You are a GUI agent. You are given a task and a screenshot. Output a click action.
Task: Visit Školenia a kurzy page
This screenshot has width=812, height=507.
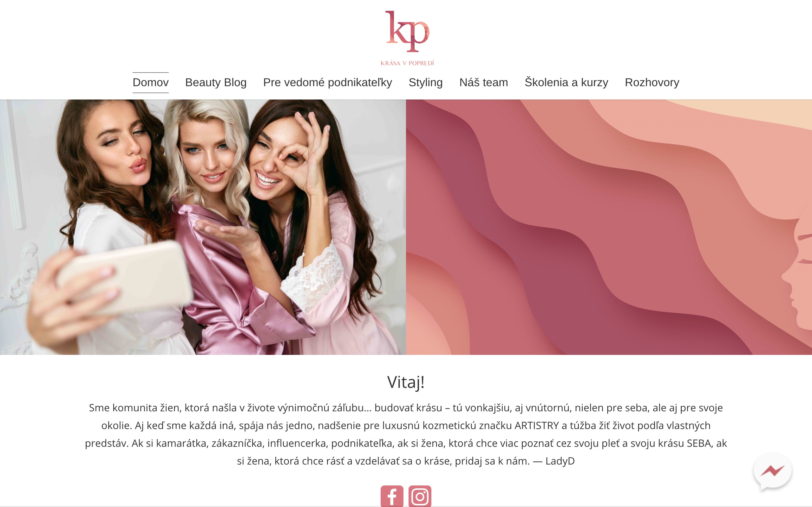566,82
